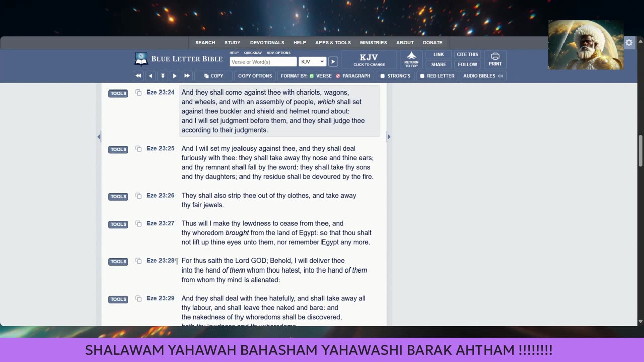Open the Ministries menu
Screen dimensions: 644x362
point(373,43)
